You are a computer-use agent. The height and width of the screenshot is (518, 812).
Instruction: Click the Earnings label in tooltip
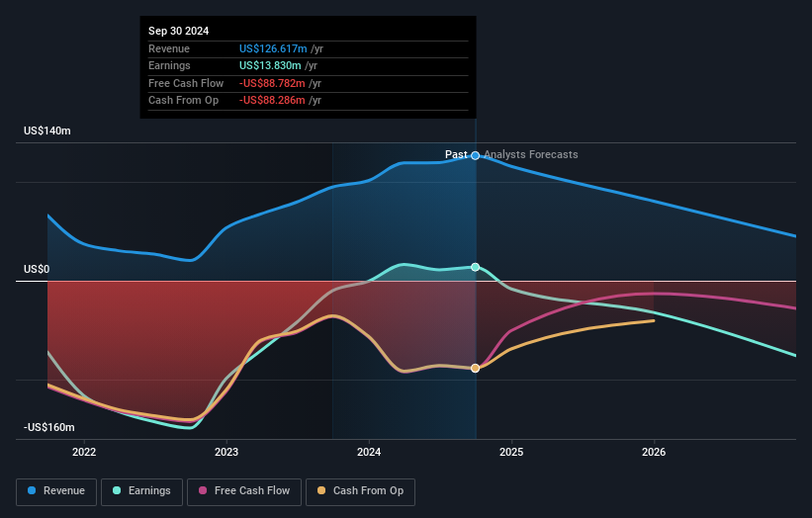[169, 65]
